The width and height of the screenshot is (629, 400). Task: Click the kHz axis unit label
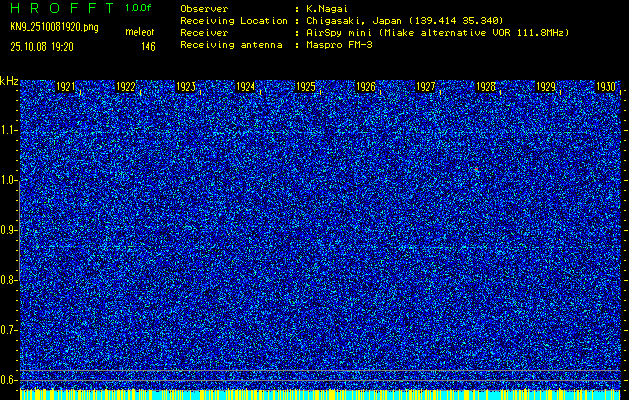click(x=9, y=81)
